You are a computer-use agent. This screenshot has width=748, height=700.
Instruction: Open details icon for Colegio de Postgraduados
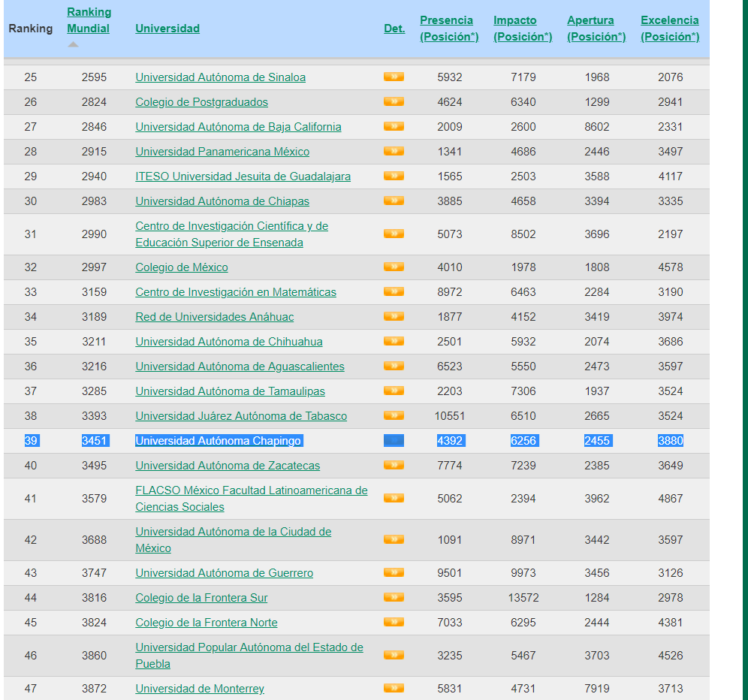point(394,101)
